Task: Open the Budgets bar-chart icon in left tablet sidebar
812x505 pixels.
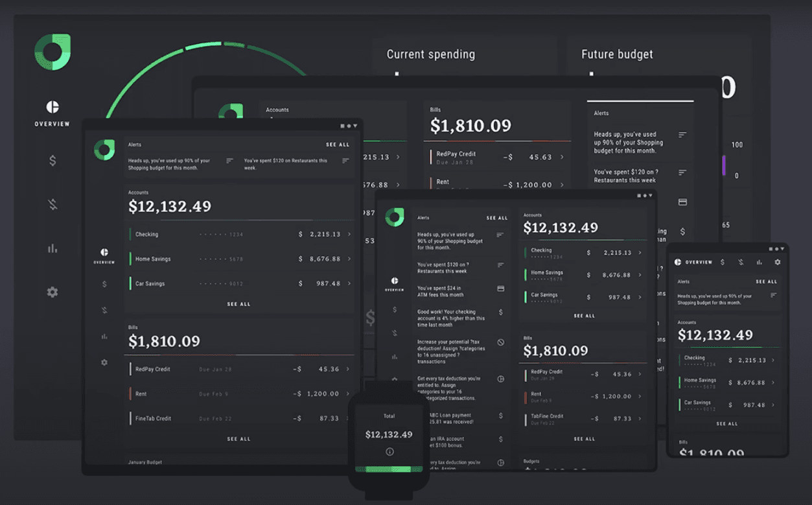Action: [x=104, y=336]
